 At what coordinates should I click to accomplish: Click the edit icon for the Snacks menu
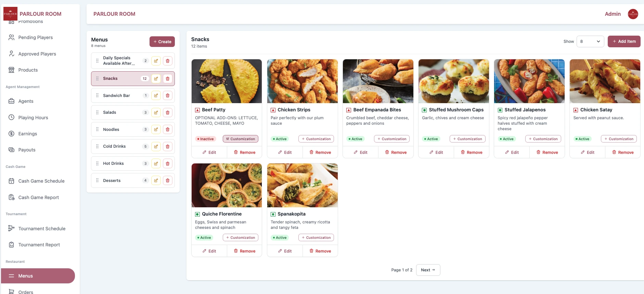(156, 78)
